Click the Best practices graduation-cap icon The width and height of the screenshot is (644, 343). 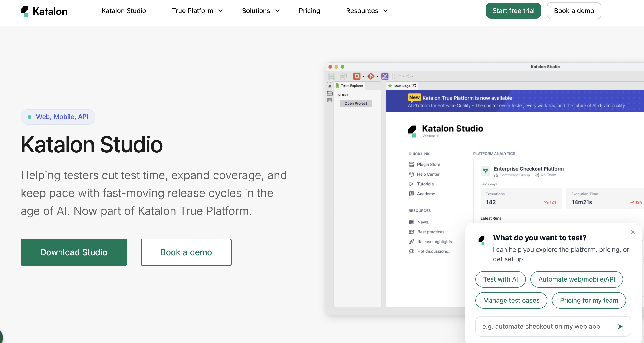tap(411, 232)
